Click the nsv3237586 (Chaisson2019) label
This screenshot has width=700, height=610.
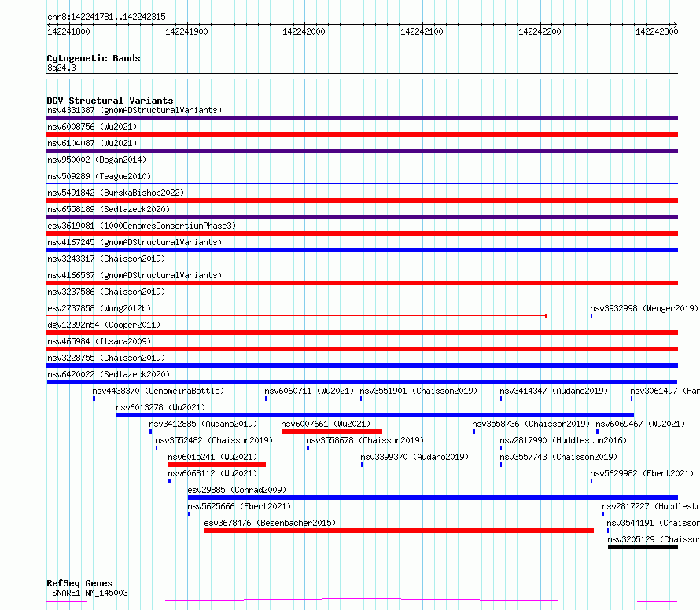(x=106, y=292)
